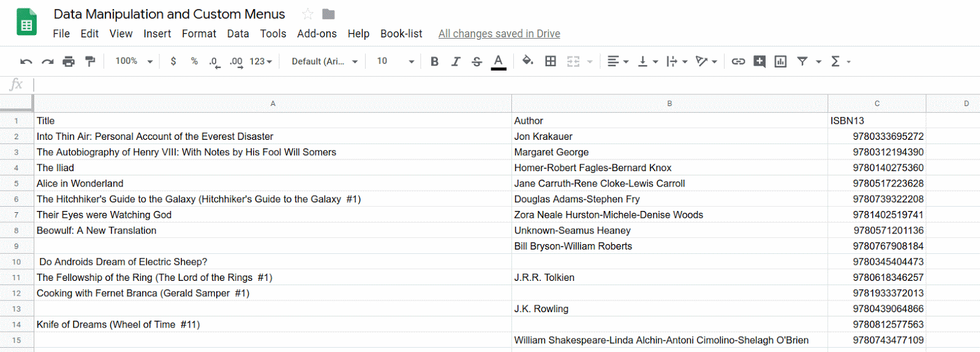Print the spreadsheet using printer icon

[69, 61]
